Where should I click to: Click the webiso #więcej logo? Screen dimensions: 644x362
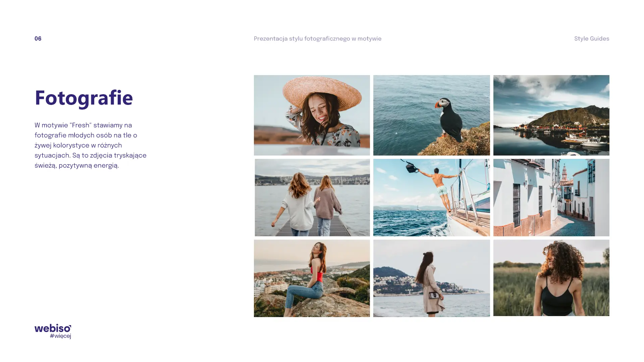[x=53, y=331]
